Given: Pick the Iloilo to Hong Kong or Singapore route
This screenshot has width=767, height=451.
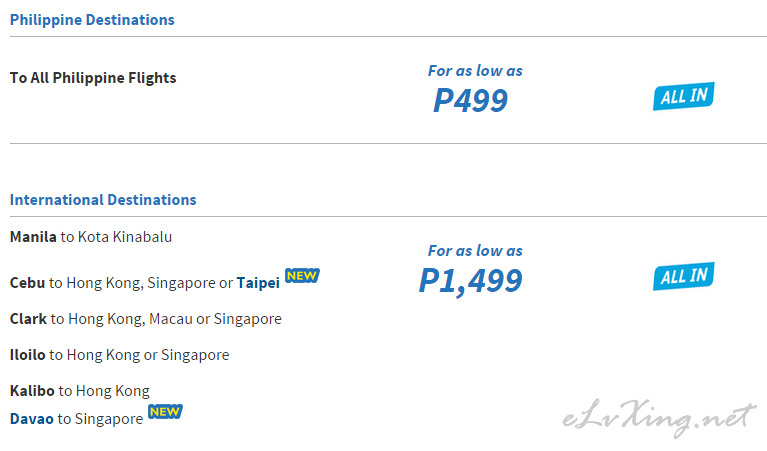Looking at the screenshot, I should click(x=119, y=355).
